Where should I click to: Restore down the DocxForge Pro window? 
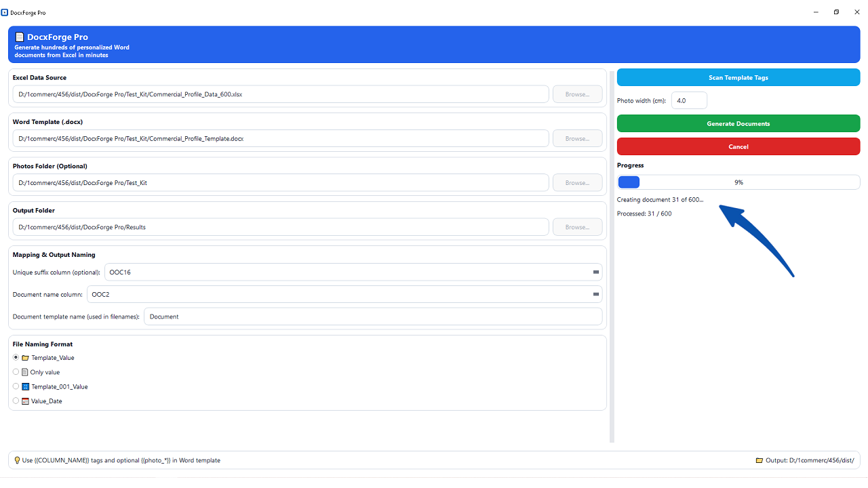point(836,12)
